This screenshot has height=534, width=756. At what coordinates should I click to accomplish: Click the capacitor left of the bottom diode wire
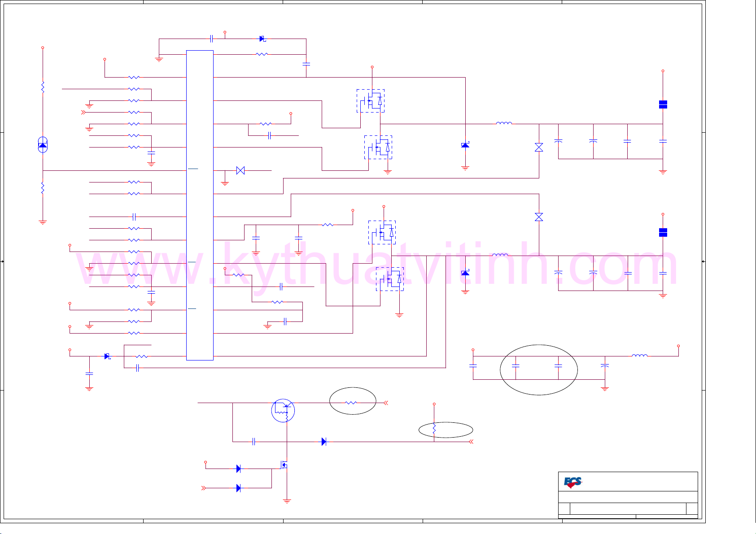(253, 442)
